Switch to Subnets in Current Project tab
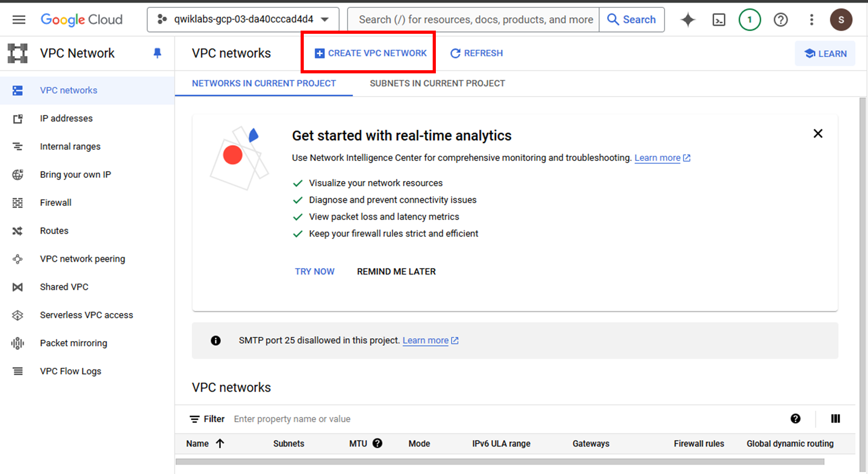The height and width of the screenshot is (474, 868). 437,83
